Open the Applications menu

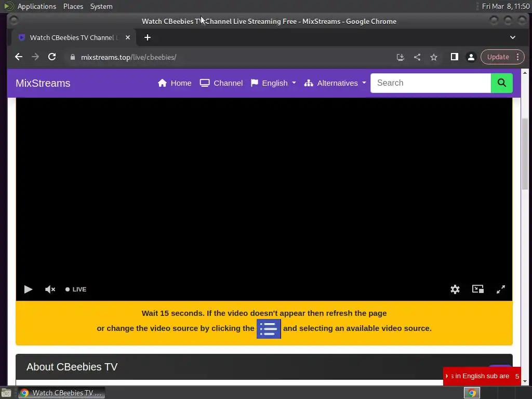[37, 6]
